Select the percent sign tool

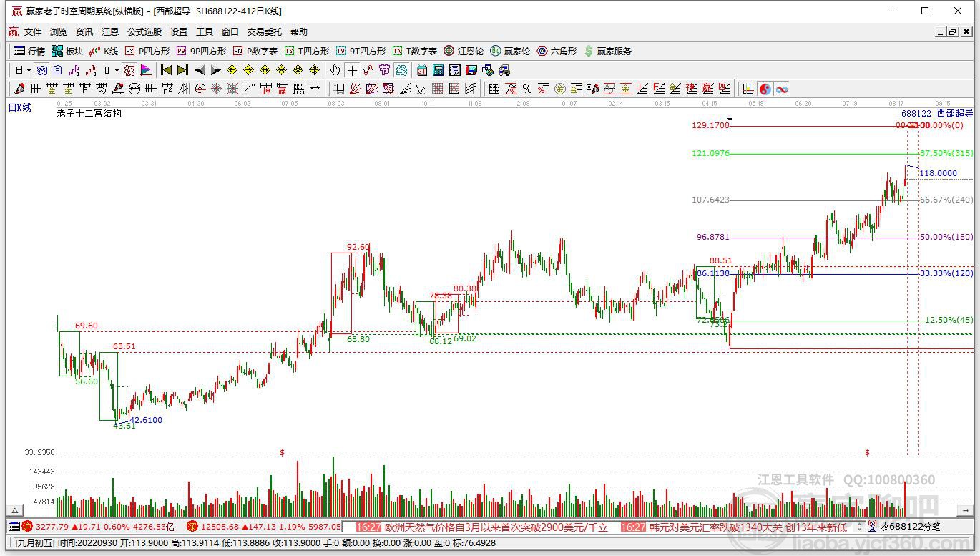(526, 89)
